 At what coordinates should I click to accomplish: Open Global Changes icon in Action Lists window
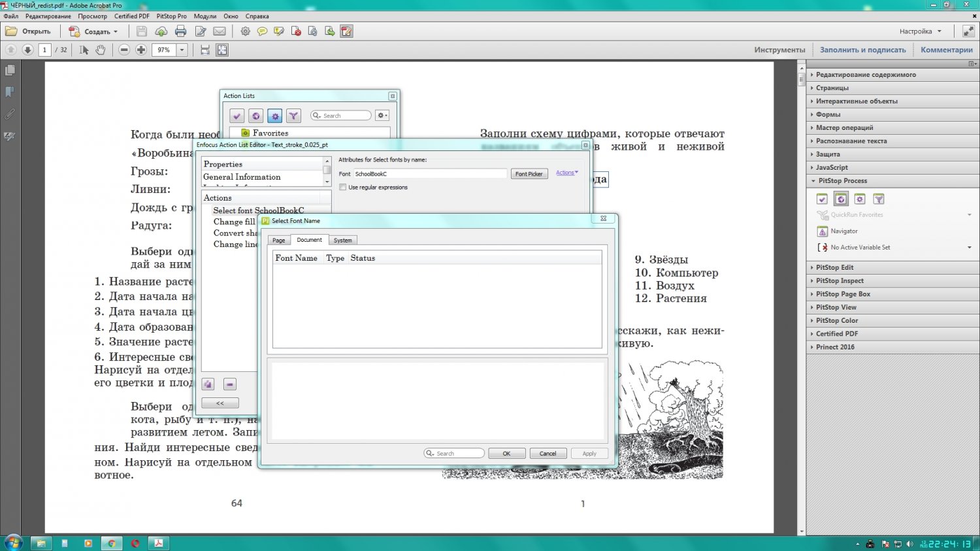[256, 116]
